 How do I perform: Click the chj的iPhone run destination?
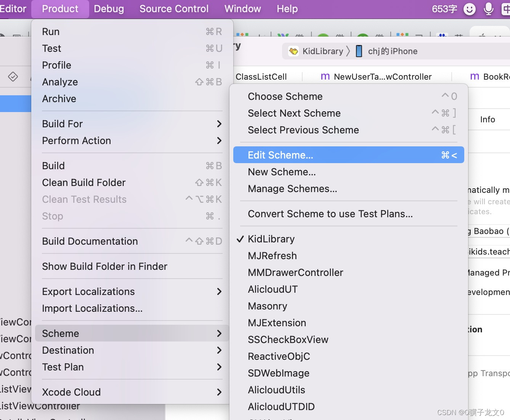(393, 51)
